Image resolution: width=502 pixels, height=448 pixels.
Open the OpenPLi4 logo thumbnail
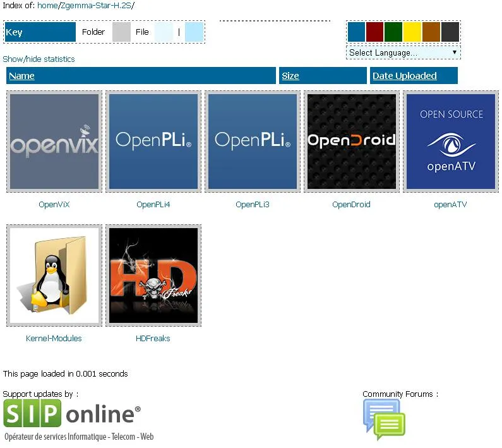pyautogui.click(x=153, y=142)
